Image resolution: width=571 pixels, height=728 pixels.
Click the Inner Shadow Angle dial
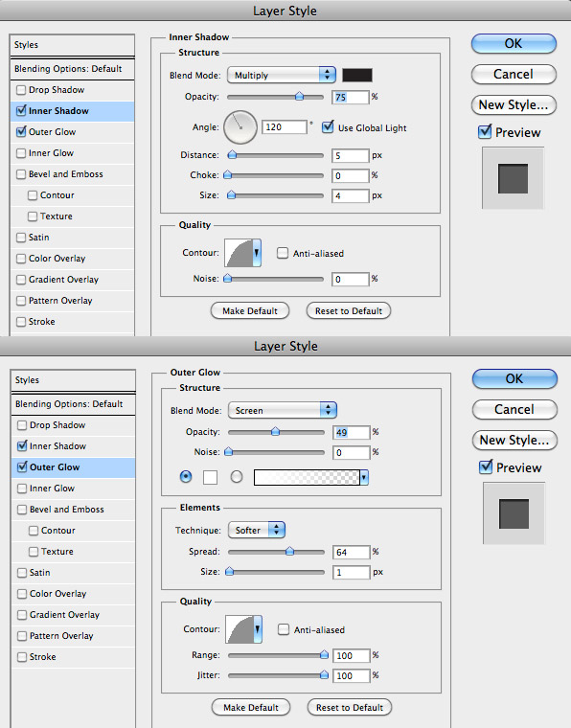point(240,127)
